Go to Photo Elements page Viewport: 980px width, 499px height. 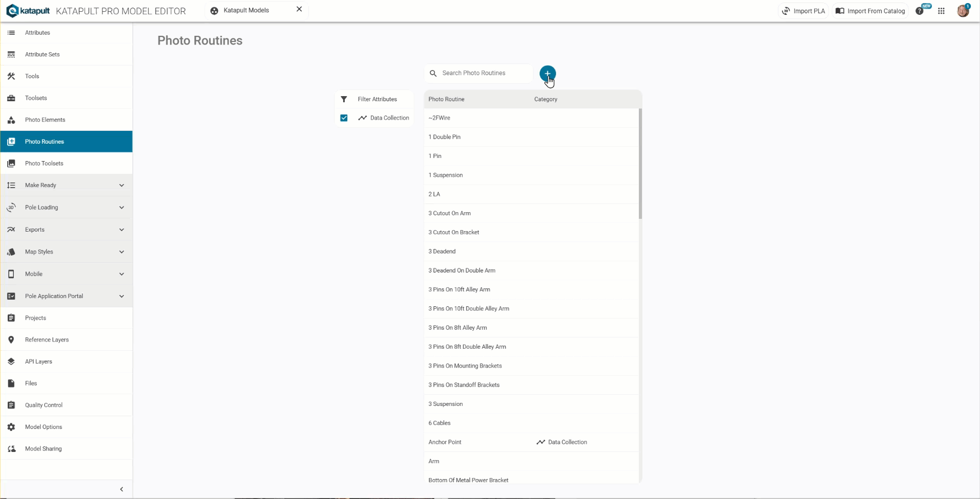point(66,120)
